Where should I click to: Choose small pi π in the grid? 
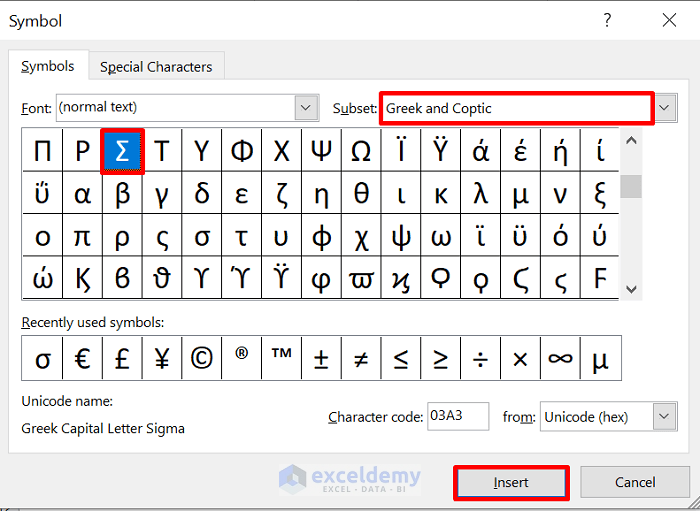click(x=83, y=236)
